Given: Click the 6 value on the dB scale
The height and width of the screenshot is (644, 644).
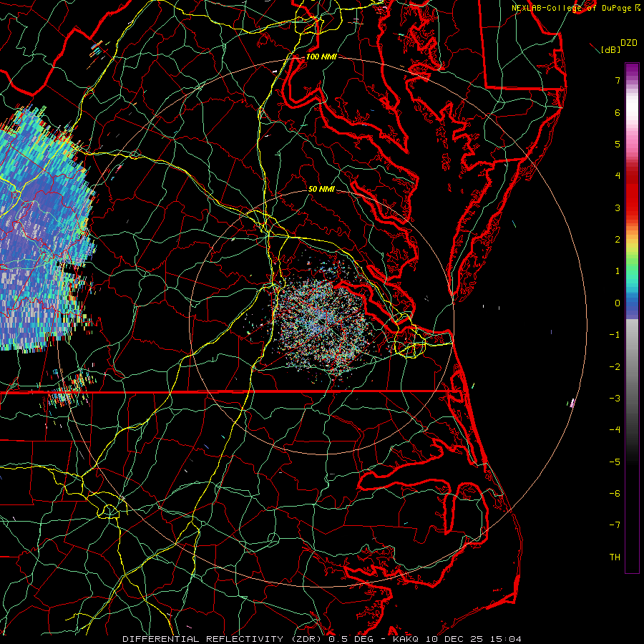Looking at the screenshot, I should (618, 112).
